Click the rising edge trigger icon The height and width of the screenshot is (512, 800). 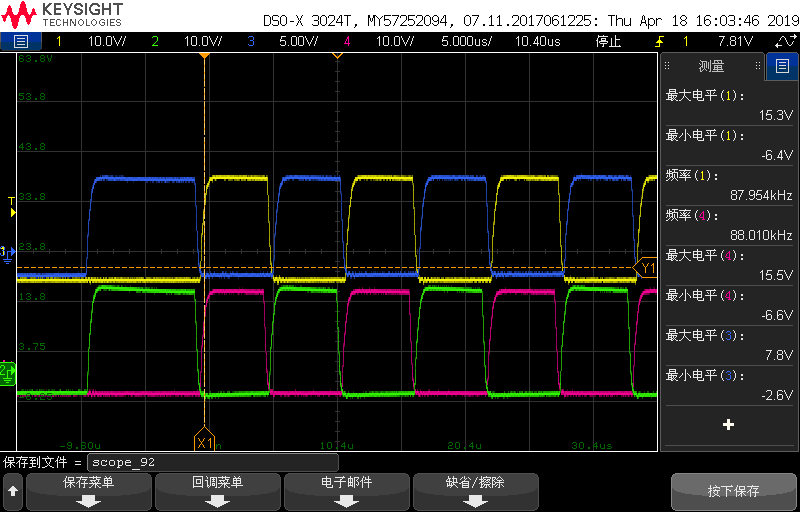tap(660, 41)
